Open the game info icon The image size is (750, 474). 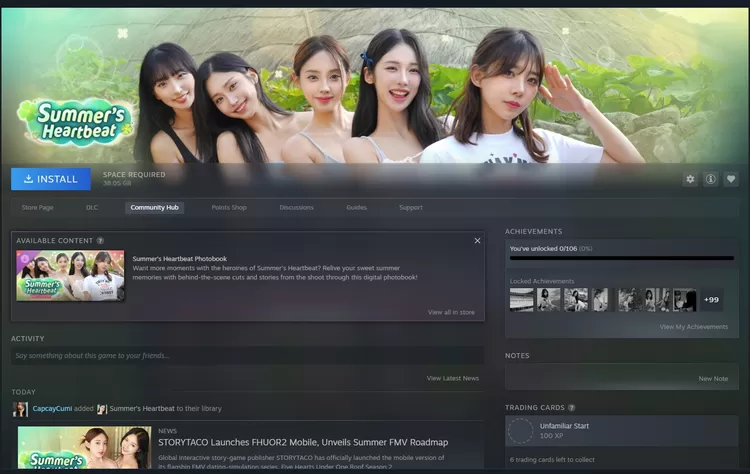click(710, 179)
